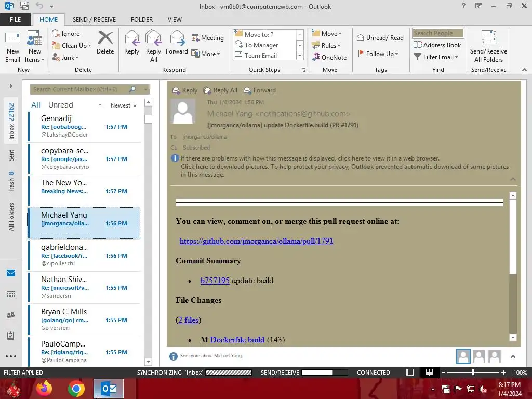Viewport: 532px width, 399px height.
Task: Open Chrome from the taskbar
Action: (x=76, y=389)
